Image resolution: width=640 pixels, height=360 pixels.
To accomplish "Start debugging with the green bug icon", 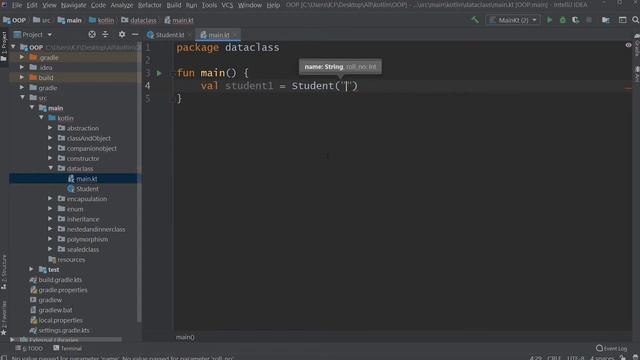I will [562, 20].
